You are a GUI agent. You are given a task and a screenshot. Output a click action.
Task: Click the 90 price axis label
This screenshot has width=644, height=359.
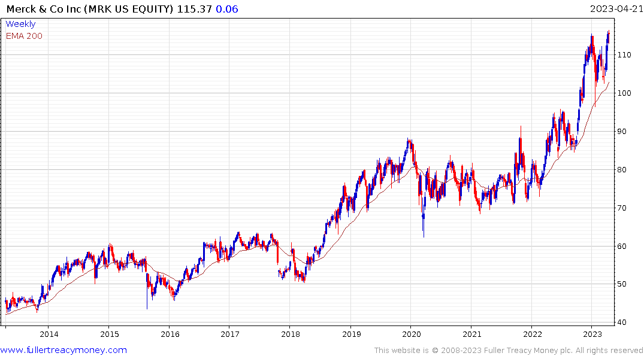(622, 131)
